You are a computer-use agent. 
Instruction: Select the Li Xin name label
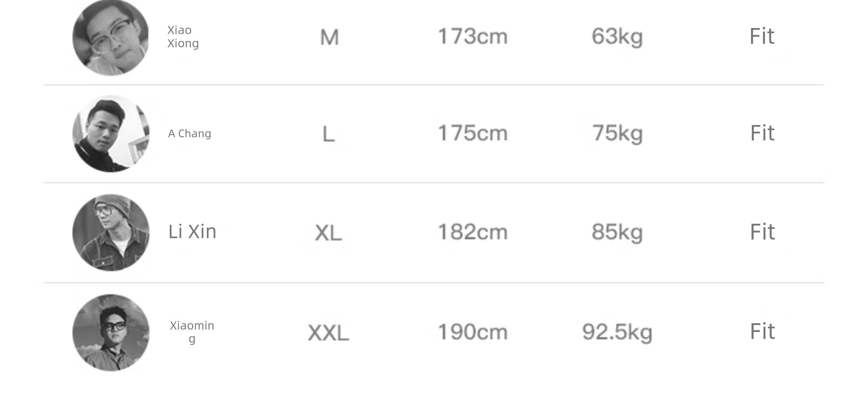(x=192, y=232)
